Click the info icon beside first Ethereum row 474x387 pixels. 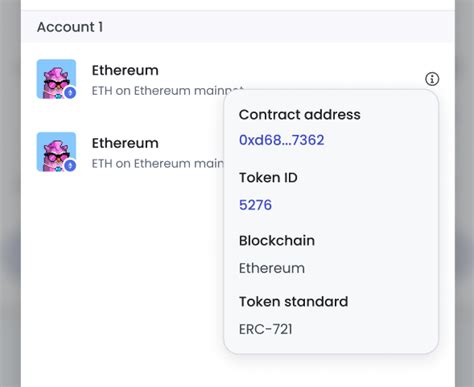tap(432, 79)
